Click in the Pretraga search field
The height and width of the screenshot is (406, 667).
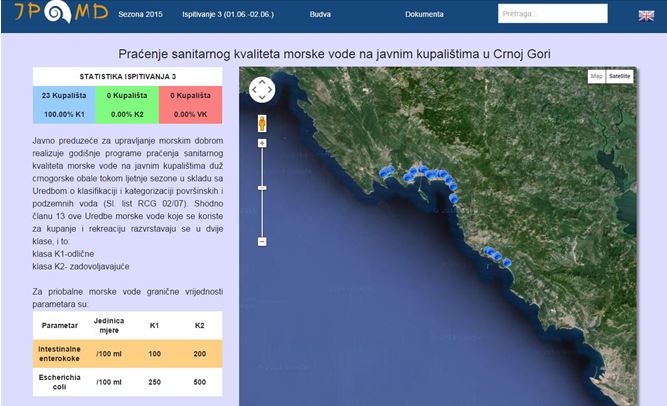click(x=552, y=14)
